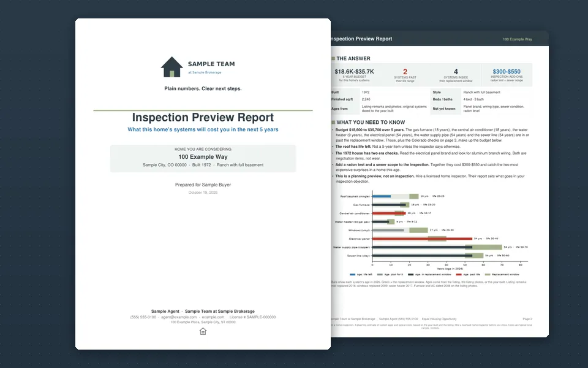Click 'License # SAMPLE-000000' in cover footer
The image size is (588, 368).
[x=252, y=317]
